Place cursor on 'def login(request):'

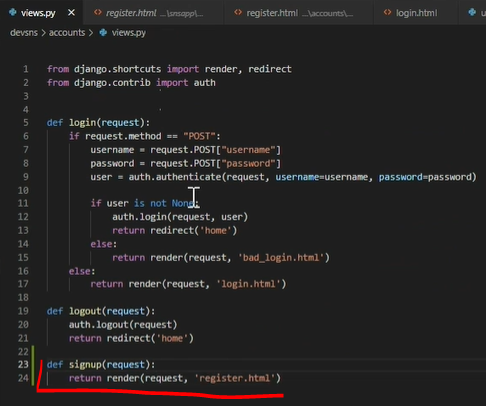tap(98, 123)
